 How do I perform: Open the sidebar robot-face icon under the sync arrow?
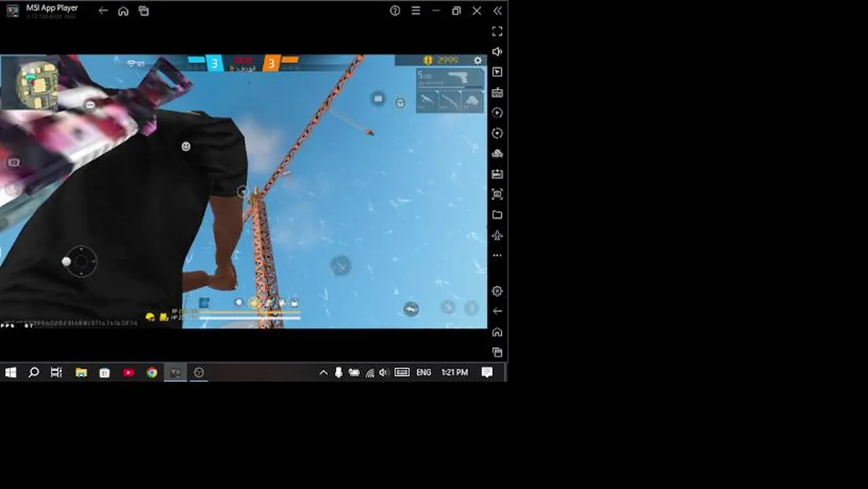click(x=497, y=153)
